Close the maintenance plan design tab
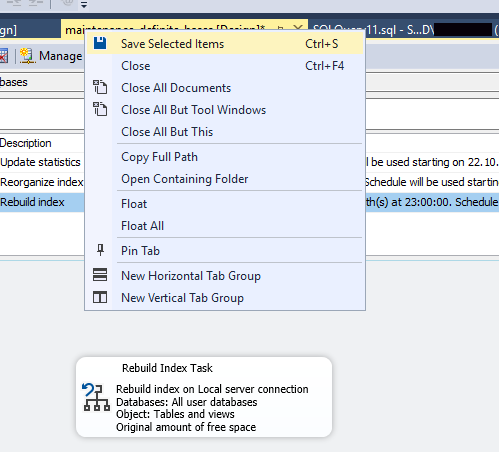499x452 pixels. point(298,29)
